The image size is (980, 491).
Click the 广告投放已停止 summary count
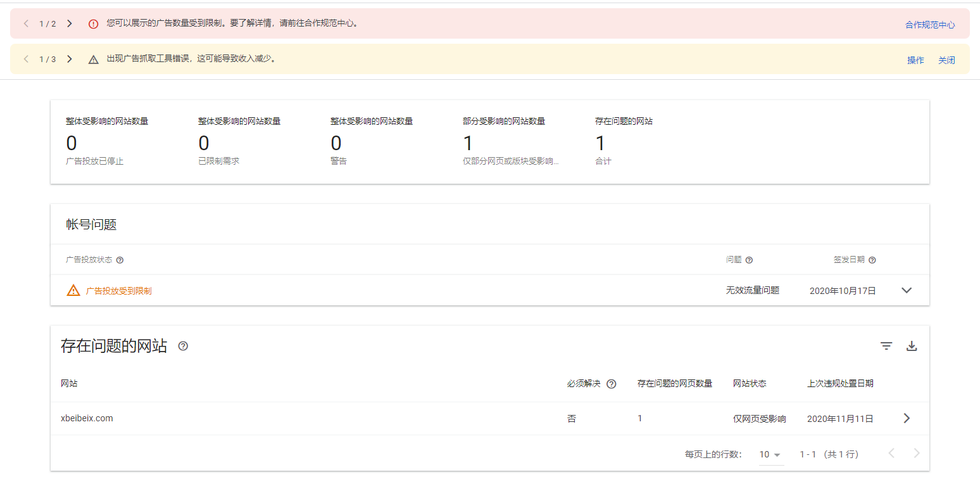click(x=72, y=143)
